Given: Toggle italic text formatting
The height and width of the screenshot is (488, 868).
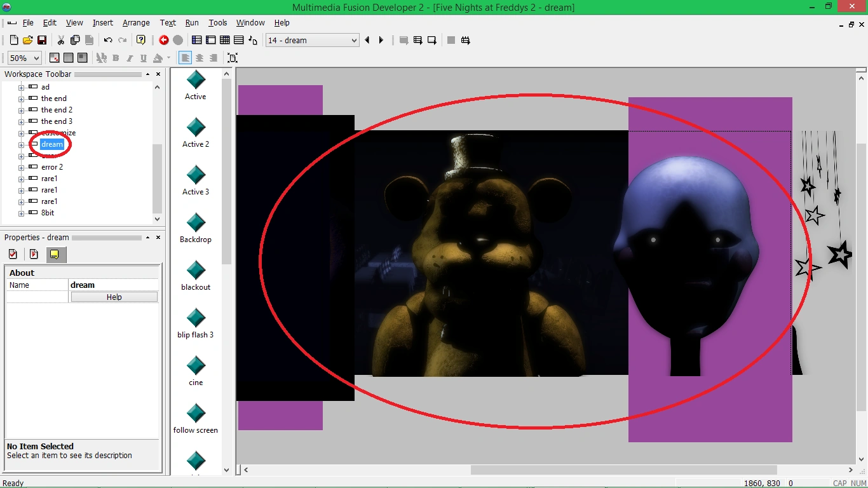Looking at the screenshot, I should click(130, 58).
